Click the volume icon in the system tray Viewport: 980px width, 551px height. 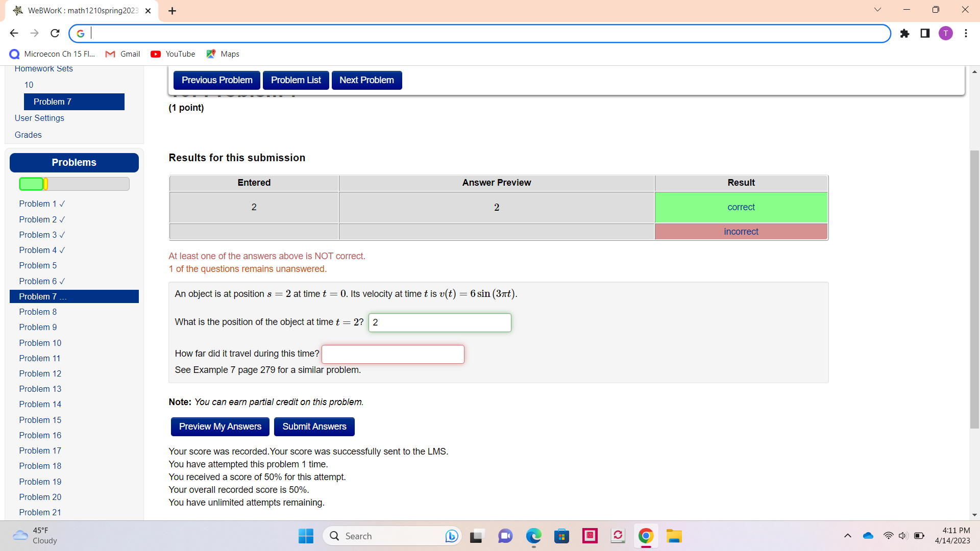(x=903, y=536)
